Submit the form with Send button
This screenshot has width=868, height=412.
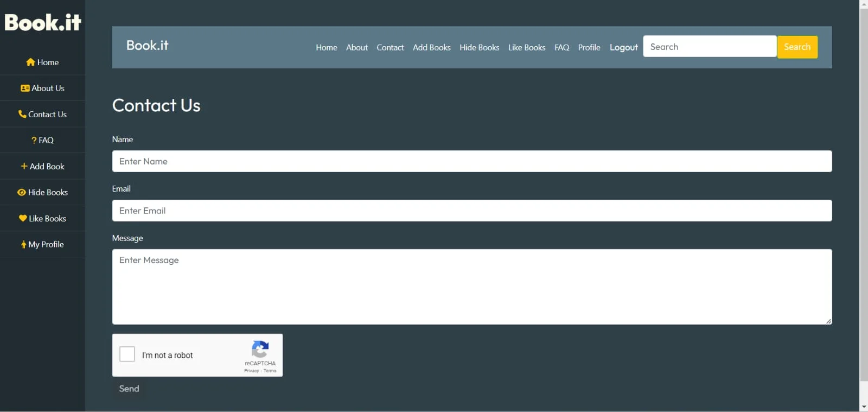129,389
